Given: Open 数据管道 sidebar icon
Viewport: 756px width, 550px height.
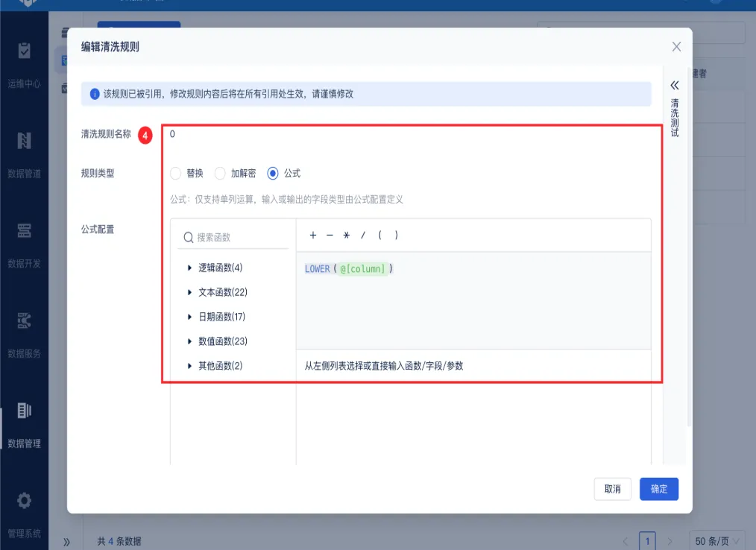Looking at the screenshot, I should click(24, 141).
